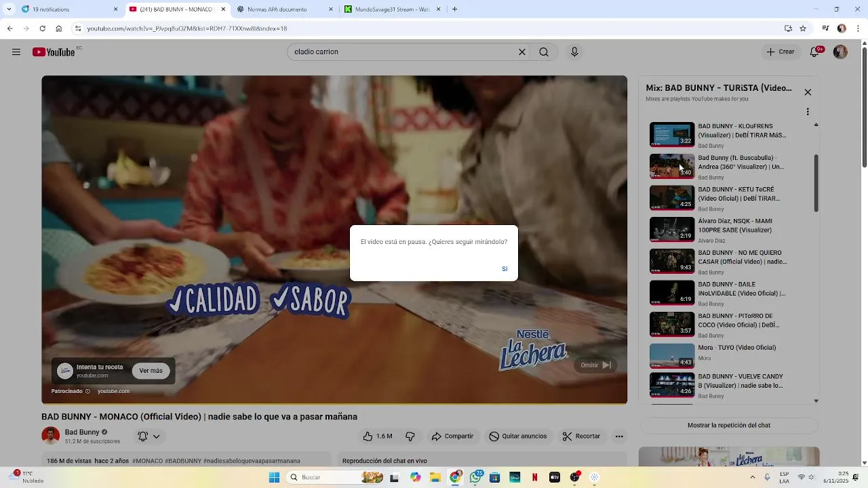This screenshot has width=868, height=488.
Task: Open the Bad Bunny channel name link
Action: 82,432
